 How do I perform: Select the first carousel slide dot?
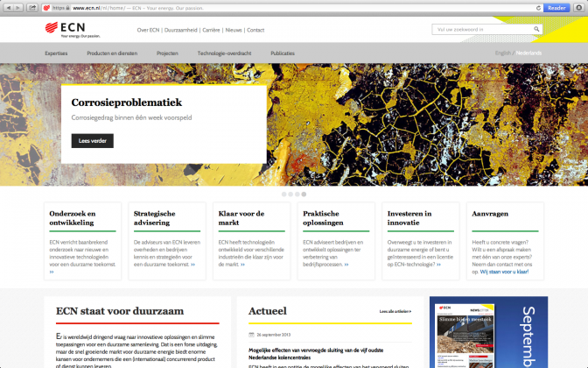pos(283,195)
